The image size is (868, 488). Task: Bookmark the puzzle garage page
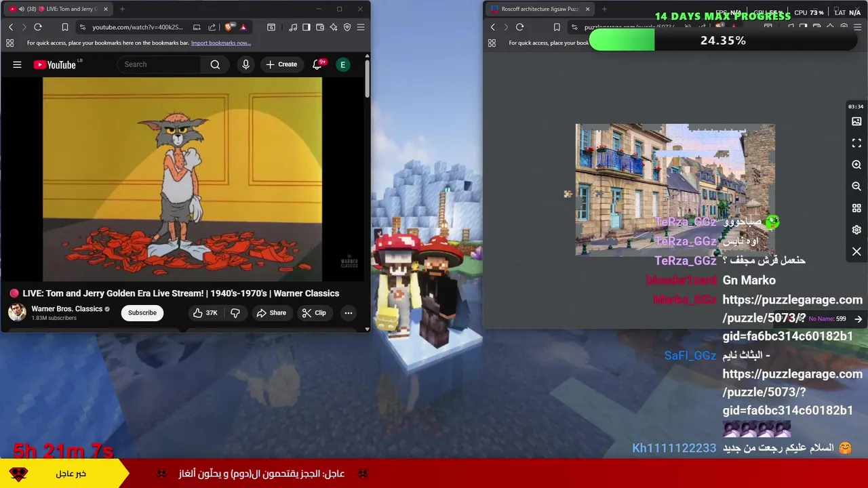(x=557, y=27)
